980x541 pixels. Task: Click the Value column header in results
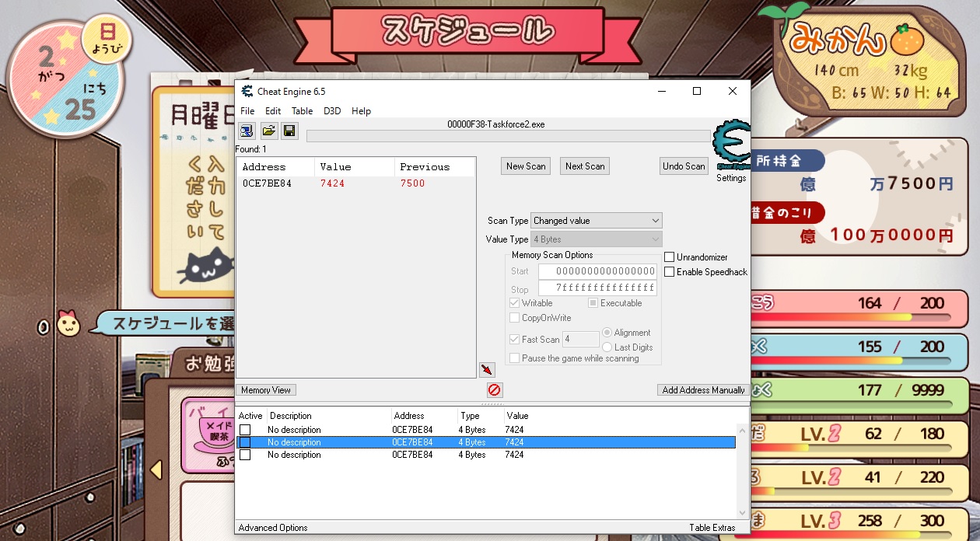point(354,167)
